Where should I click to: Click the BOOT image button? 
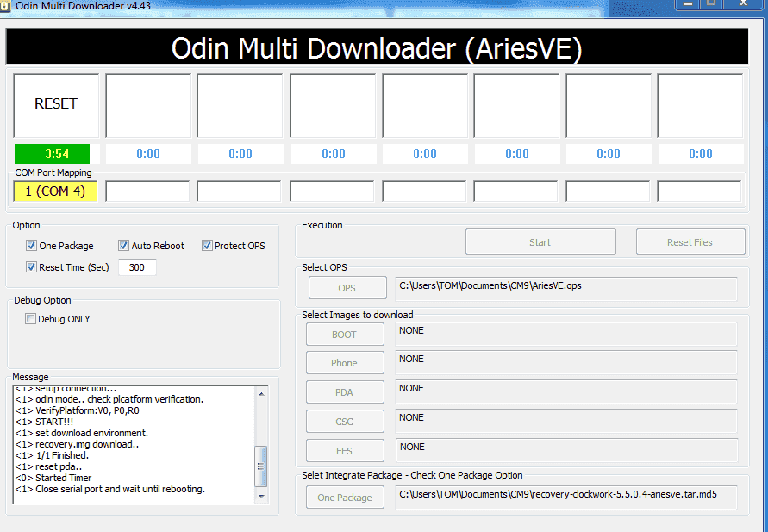point(345,335)
